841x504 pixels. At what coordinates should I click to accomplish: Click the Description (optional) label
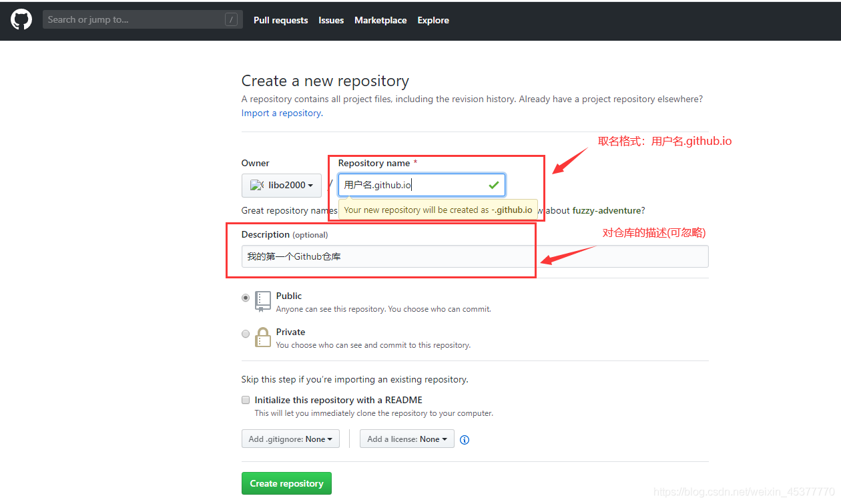point(284,234)
